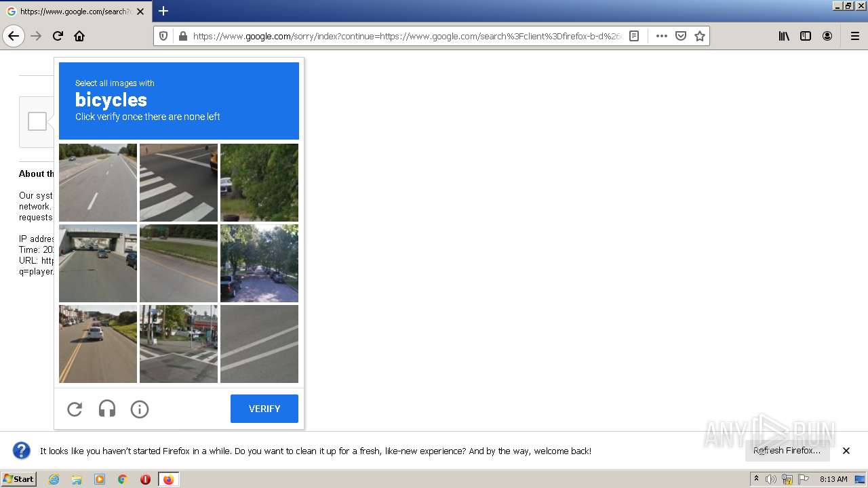Viewport: 868px width, 488px height.
Task: Show tracking protection shield info
Action: click(163, 36)
